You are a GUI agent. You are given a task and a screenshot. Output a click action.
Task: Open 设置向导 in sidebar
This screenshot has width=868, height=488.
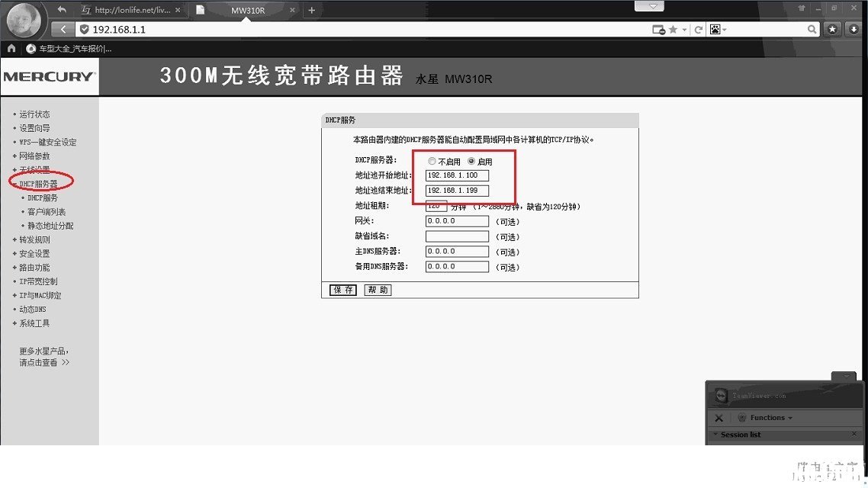click(34, 128)
